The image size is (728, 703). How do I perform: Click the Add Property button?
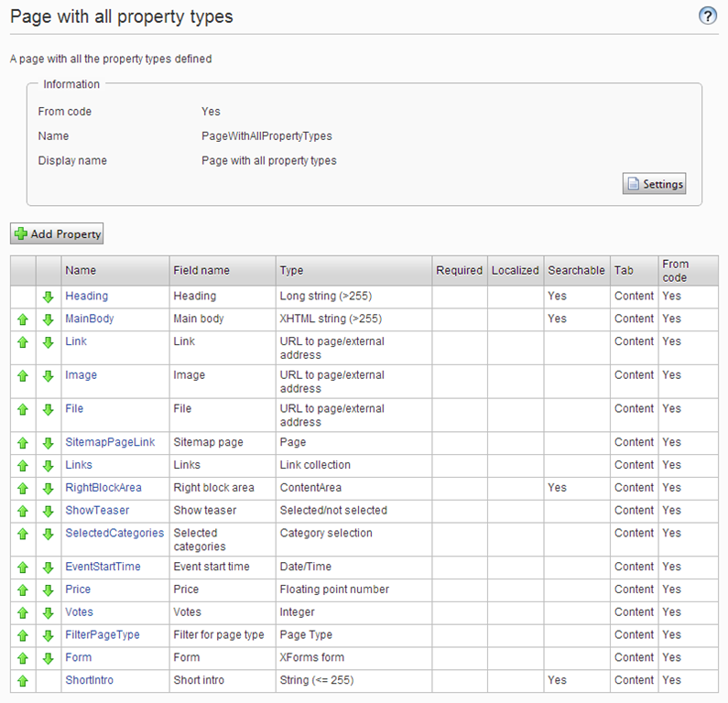tap(57, 234)
